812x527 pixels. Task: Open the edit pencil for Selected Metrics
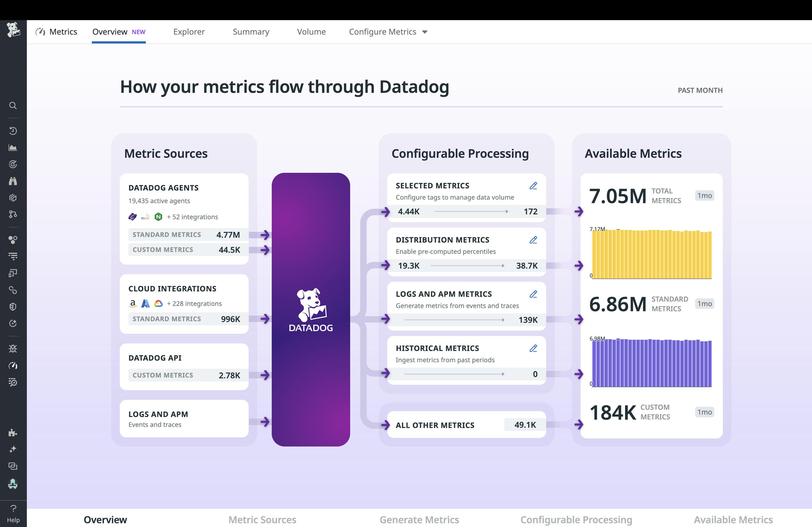tap(533, 186)
